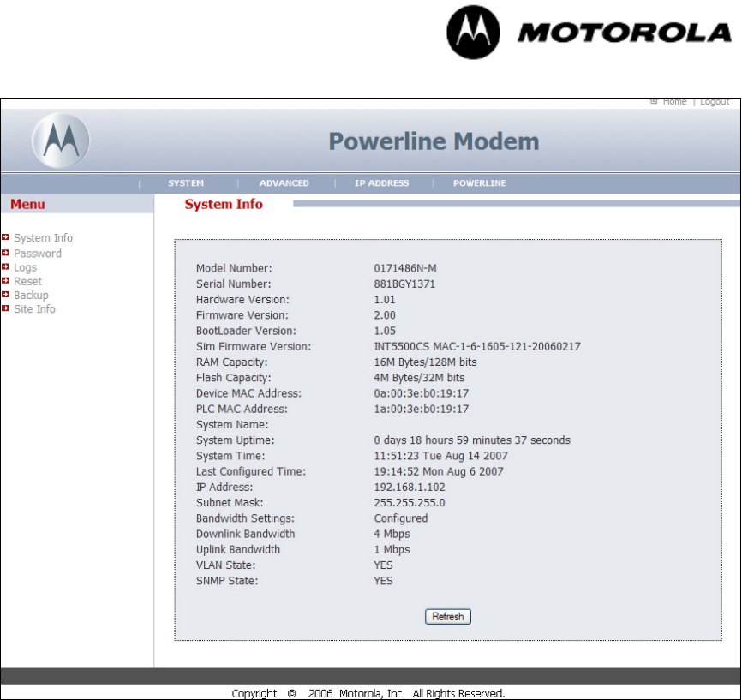Viewport: 742px width, 700px height.
Task: Select serial number 881BGY1371
Action: [404, 284]
